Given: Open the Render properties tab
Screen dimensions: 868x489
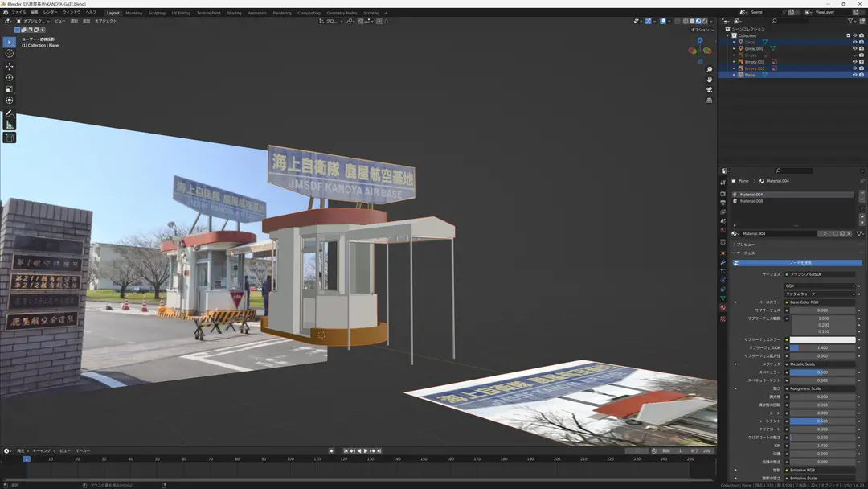Looking at the screenshot, I should 723,195.
